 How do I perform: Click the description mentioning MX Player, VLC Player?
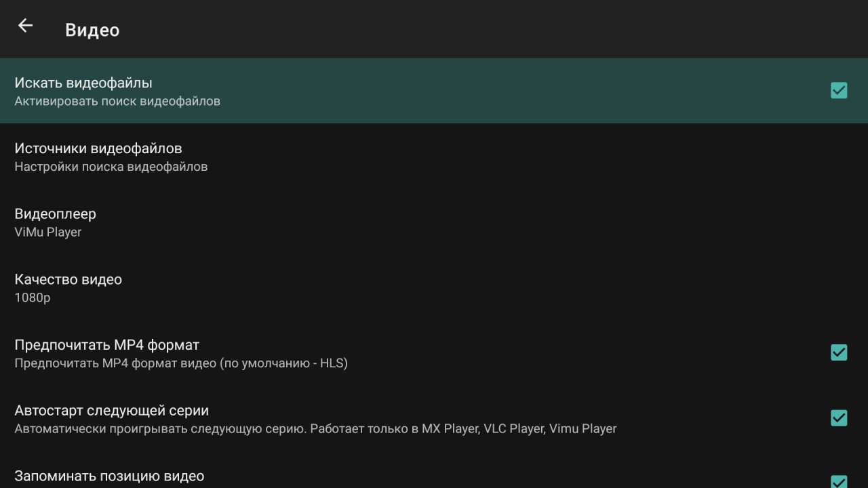(316, 429)
